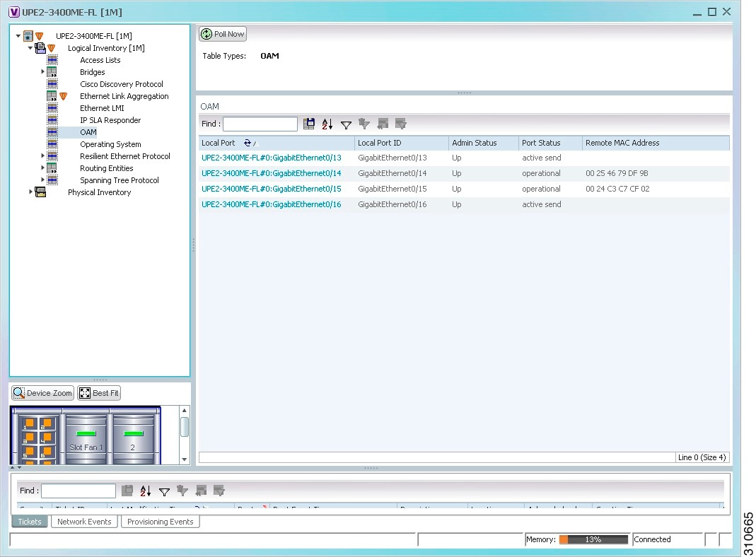Click the Connected status text
756x557 pixels.
click(x=652, y=539)
